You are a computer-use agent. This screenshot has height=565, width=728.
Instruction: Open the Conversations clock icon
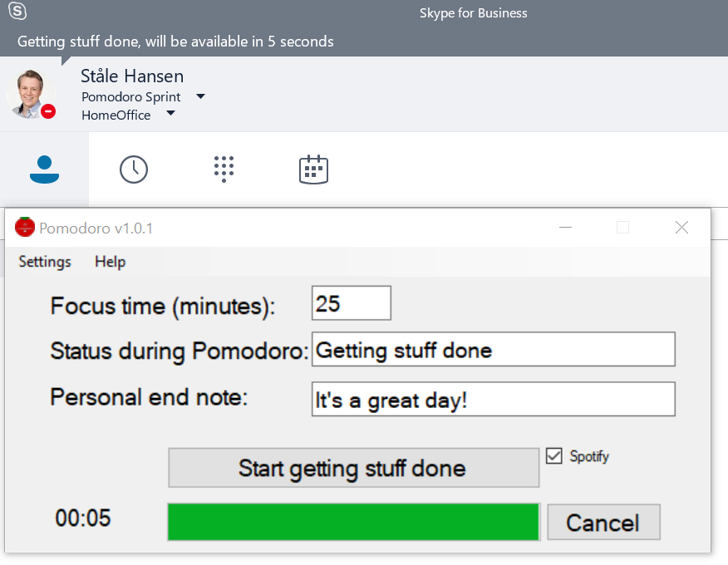tap(134, 169)
